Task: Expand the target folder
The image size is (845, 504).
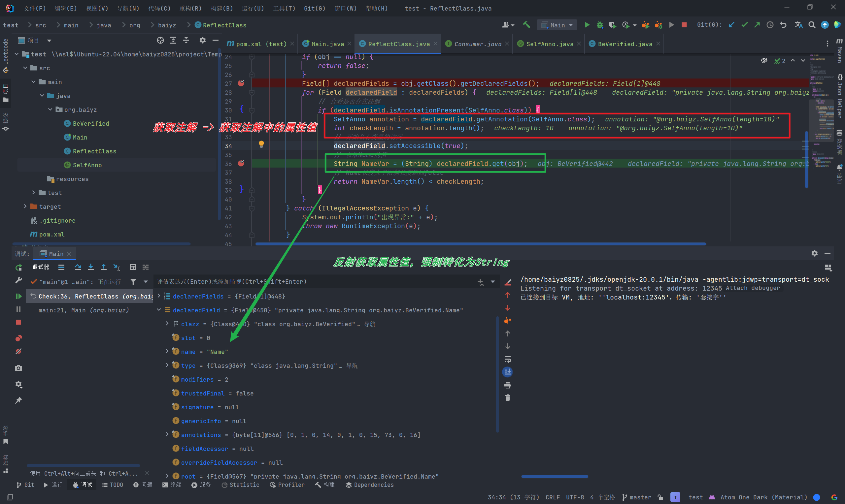Action: (x=25, y=206)
